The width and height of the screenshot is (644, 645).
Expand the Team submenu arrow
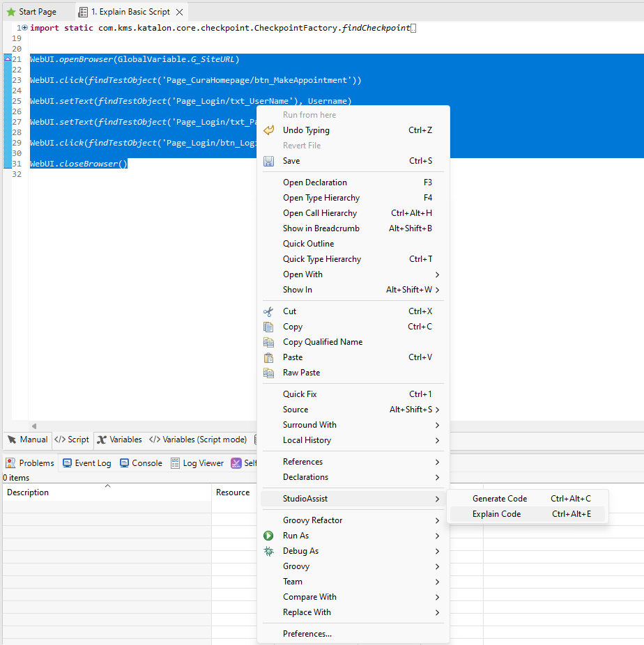pos(438,582)
